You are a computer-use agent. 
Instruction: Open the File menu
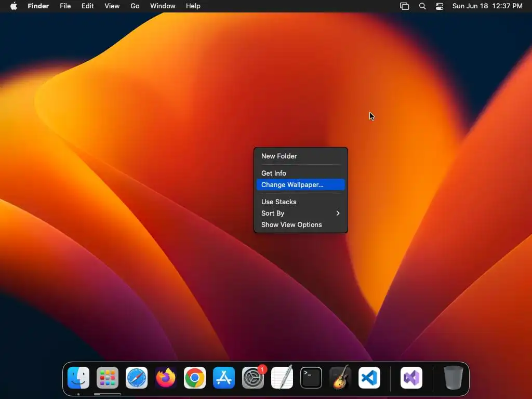(x=65, y=6)
